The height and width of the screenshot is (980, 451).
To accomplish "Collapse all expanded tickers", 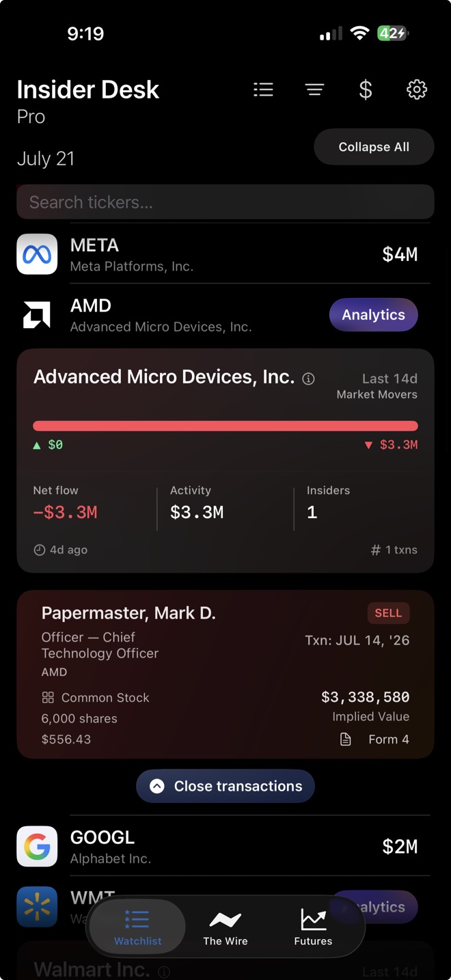I will [374, 147].
